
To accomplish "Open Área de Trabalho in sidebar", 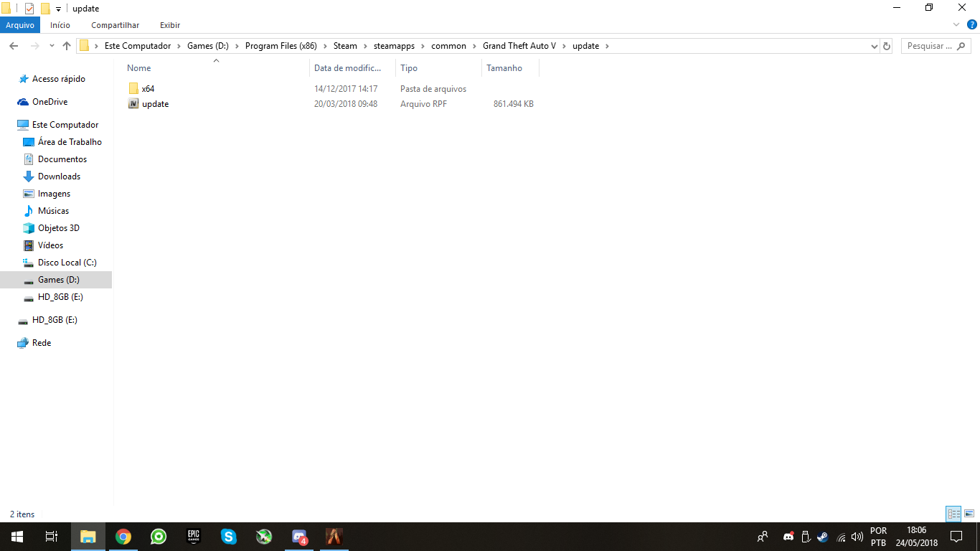I will 70,142.
